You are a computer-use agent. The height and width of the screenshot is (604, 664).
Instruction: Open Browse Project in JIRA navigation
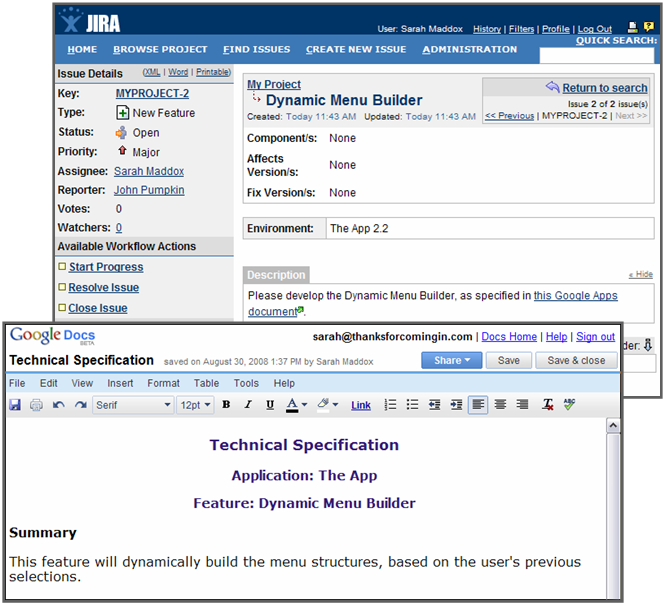(160, 49)
